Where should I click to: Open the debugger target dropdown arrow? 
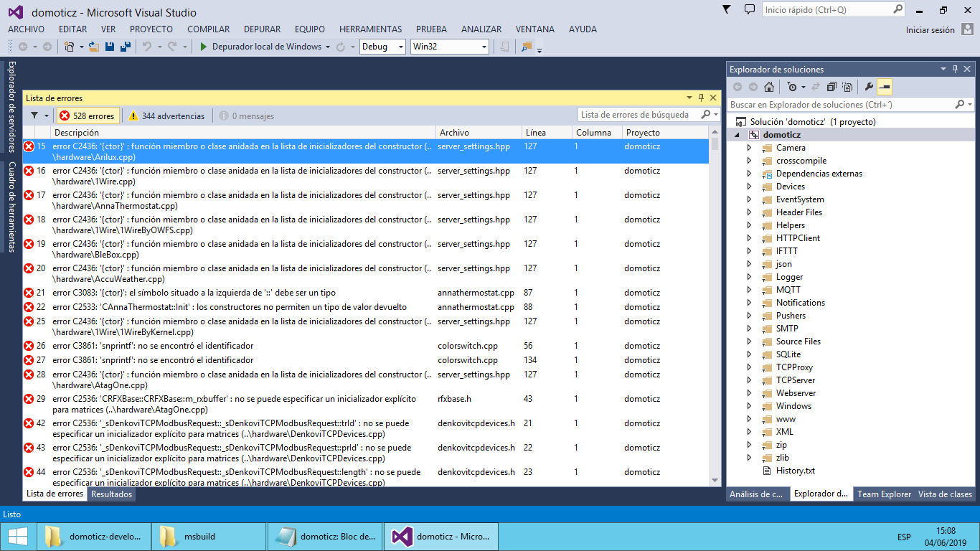pos(328,47)
